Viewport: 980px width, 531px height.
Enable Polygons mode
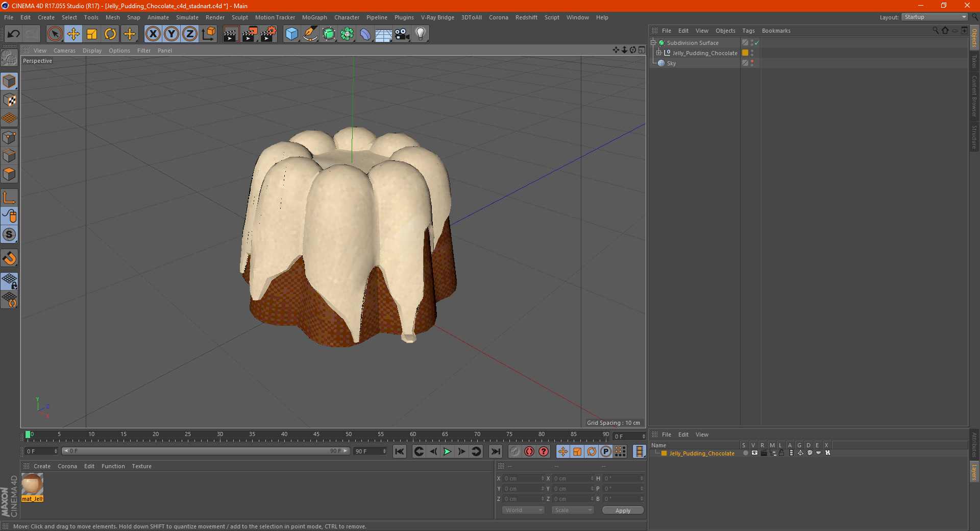point(10,174)
